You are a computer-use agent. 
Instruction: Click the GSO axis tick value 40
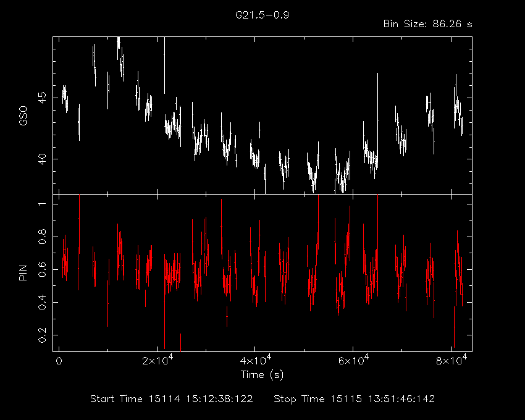pos(42,159)
